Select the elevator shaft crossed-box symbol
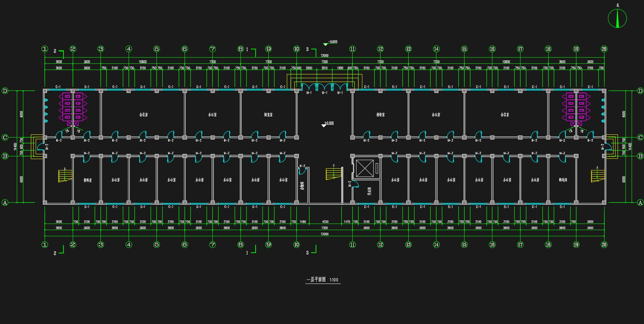 365,168
